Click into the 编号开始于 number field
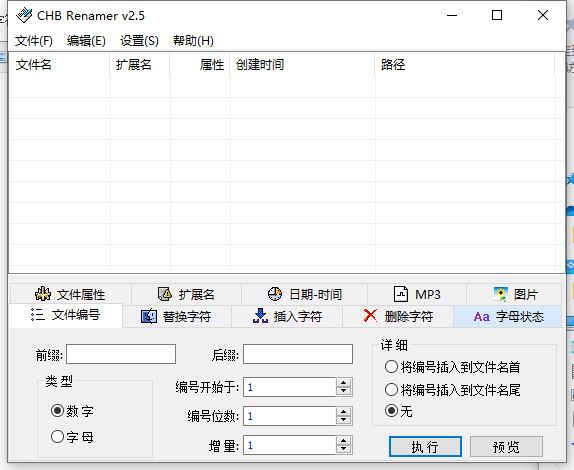This screenshot has width=574, height=470. 290,387
